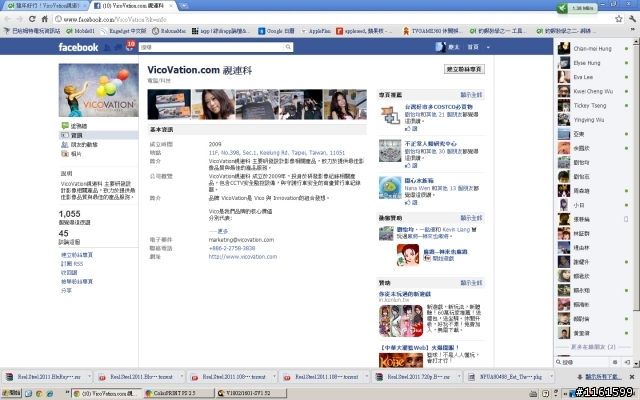The image size is (640, 400).
Task: Click Facebook logo in blue header
Action: 78,47
